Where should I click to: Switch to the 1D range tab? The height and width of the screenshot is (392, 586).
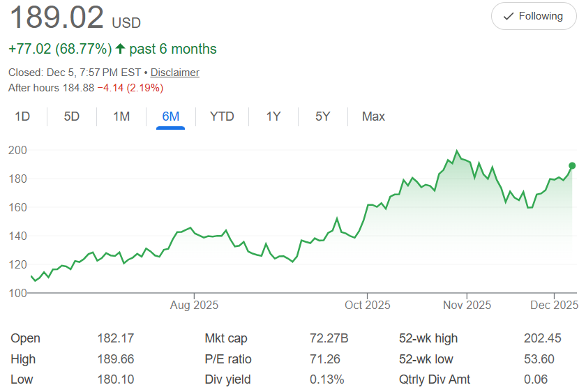(22, 116)
